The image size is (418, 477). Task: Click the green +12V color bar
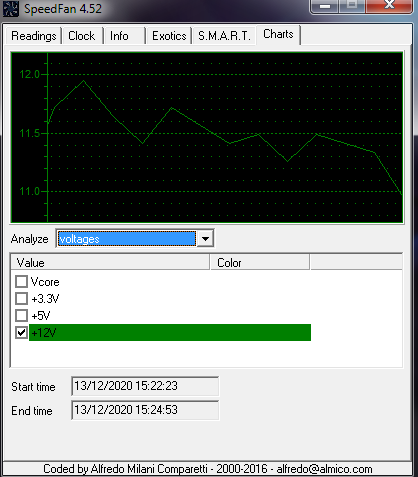click(x=170, y=332)
